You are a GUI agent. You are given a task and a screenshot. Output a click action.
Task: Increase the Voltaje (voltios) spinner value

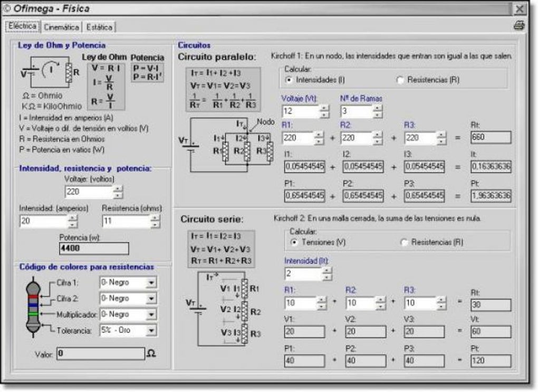pyautogui.click(x=118, y=188)
